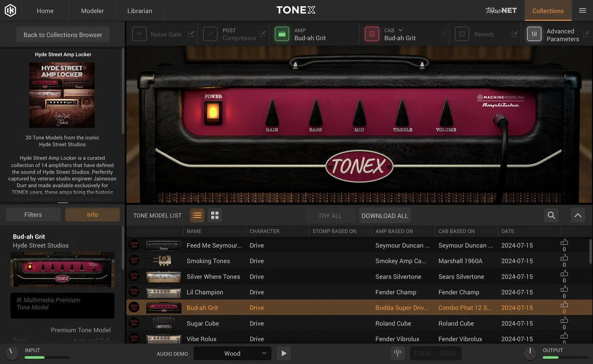Open the ToneNET page
This screenshot has height=364, width=593.
500,10
